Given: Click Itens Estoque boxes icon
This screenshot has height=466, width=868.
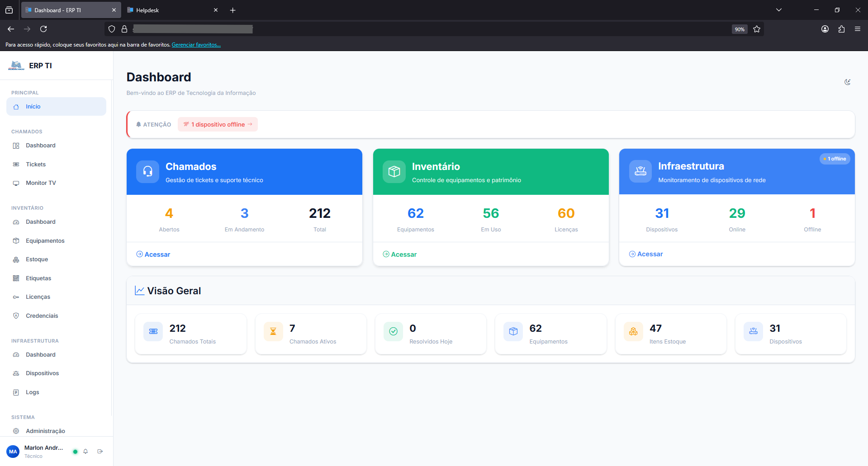Looking at the screenshot, I should (x=633, y=332).
